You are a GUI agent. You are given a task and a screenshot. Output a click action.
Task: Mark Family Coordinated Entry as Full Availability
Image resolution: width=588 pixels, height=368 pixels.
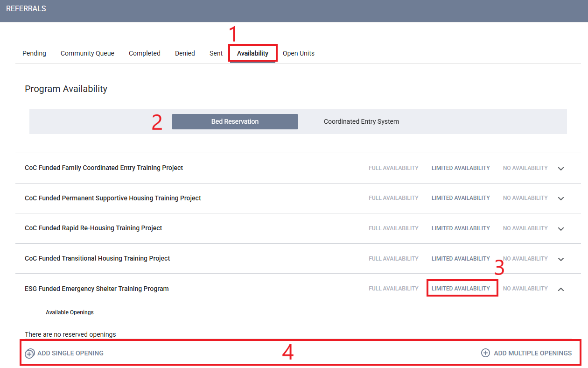[393, 168]
